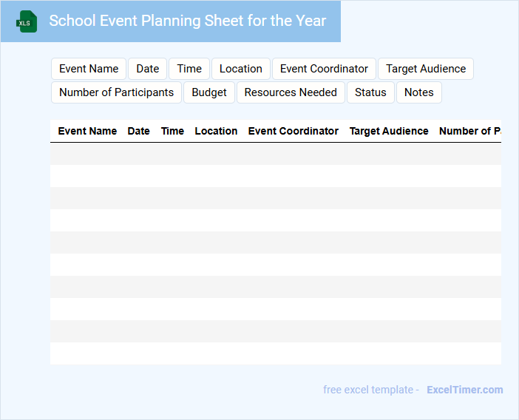Image resolution: width=519 pixels, height=420 pixels.
Task: Select the Budget tag chip
Action: click(209, 92)
